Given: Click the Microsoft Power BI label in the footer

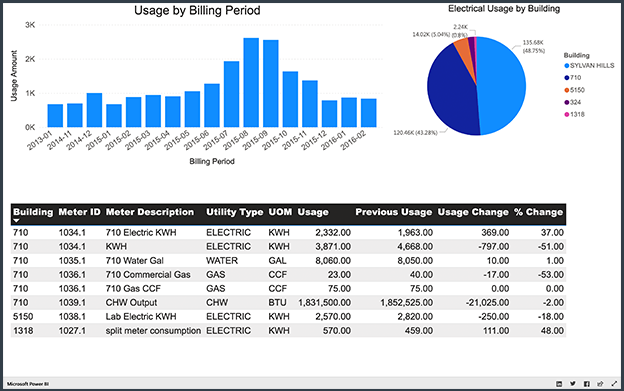Looking at the screenshot, I should [28, 384].
